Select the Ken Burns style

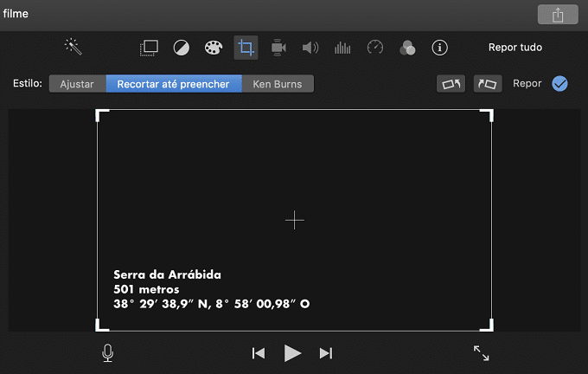coord(278,84)
